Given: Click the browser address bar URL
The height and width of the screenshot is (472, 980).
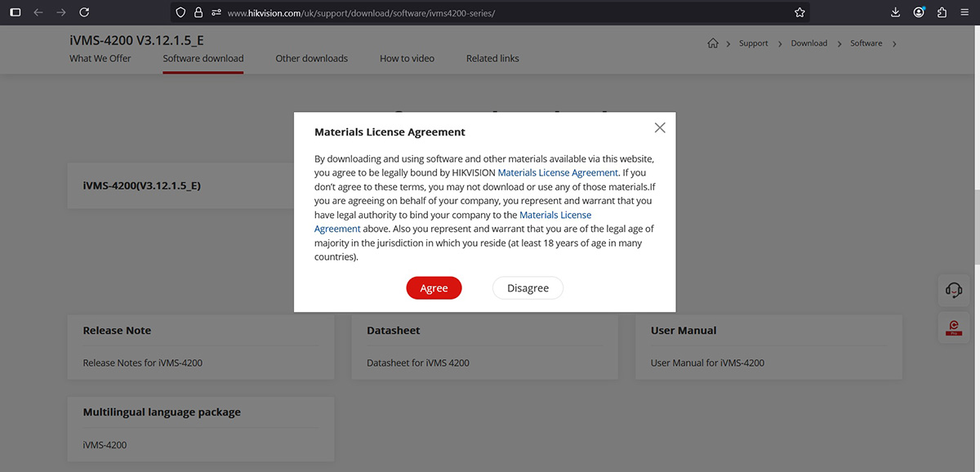Looking at the screenshot, I should point(361,13).
